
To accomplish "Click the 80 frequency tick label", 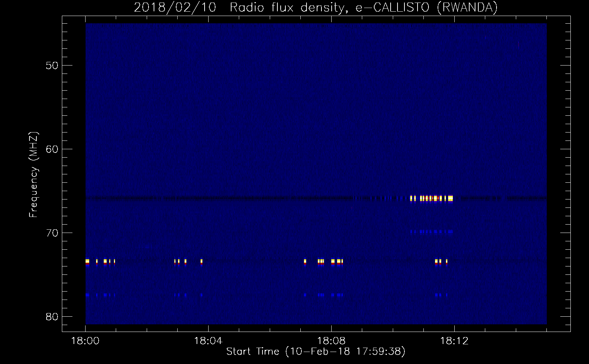I will click(x=52, y=317).
